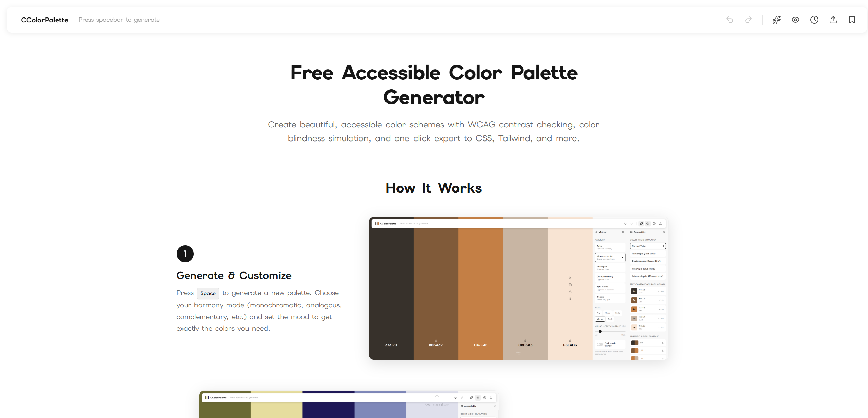The height and width of the screenshot is (418, 868).
Task: Open generation options via the sparkles icon
Action: (x=776, y=20)
